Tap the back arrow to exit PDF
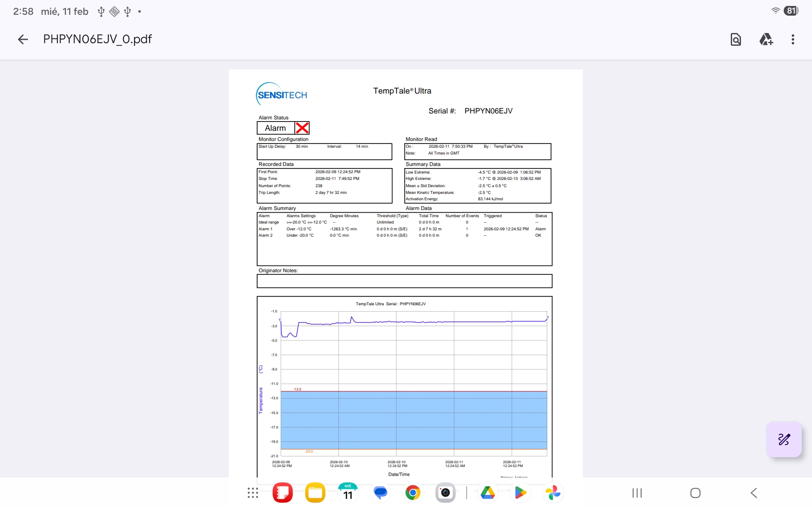 23,39
